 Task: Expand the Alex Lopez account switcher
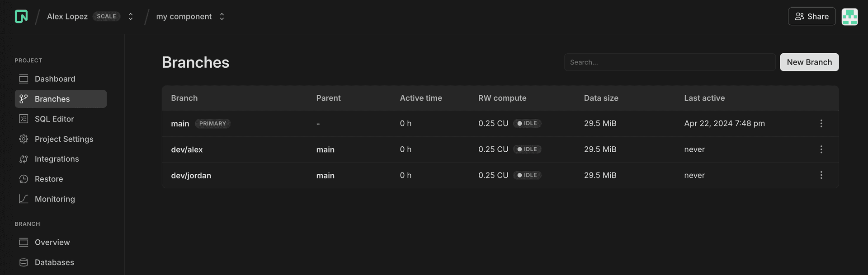(x=131, y=17)
